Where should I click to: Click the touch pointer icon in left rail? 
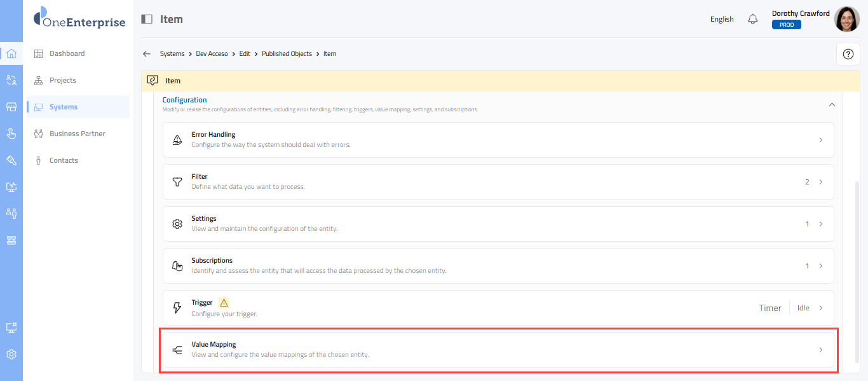tap(11, 134)
